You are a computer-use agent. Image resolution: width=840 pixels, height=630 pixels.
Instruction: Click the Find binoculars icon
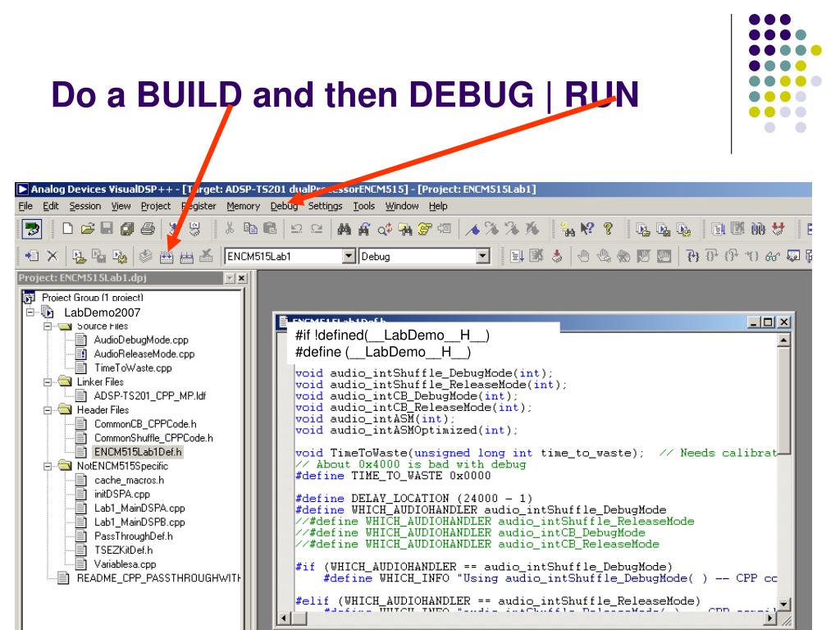[344, 229]
